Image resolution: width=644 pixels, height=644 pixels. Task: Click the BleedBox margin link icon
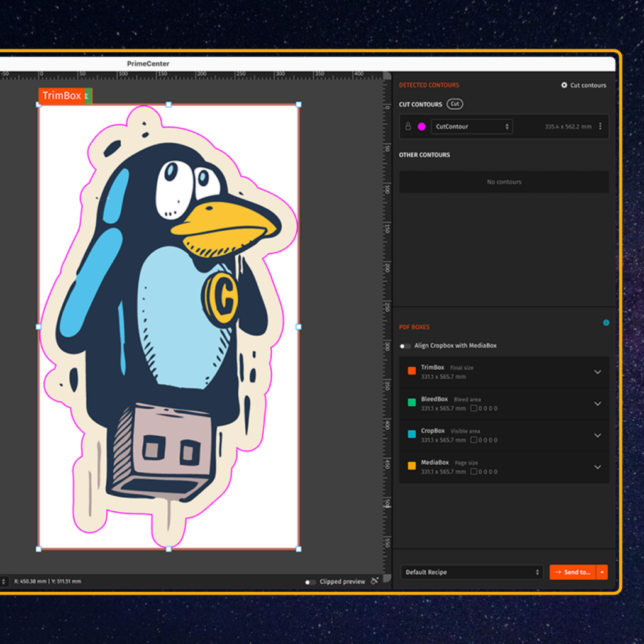(x=474, y=408)
